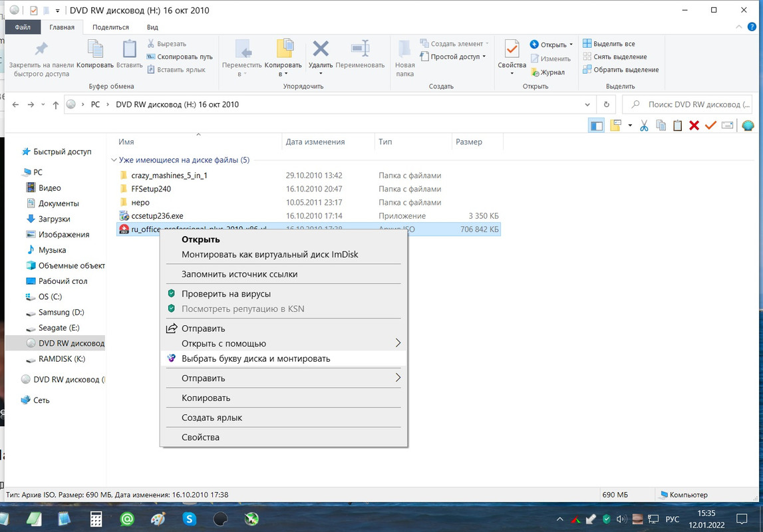Select Samsung (D:) drive in sidebar
763x532 pixels.
(61, 312)
